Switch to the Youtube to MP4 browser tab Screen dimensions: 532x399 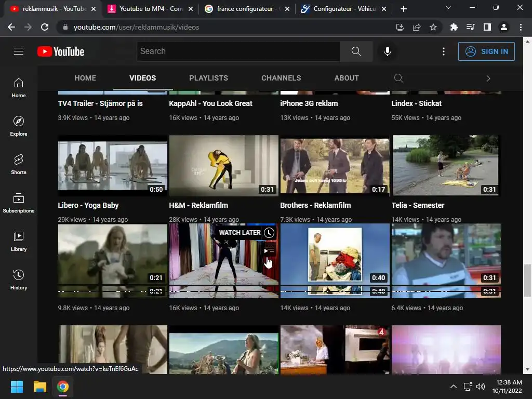point(150,9)
